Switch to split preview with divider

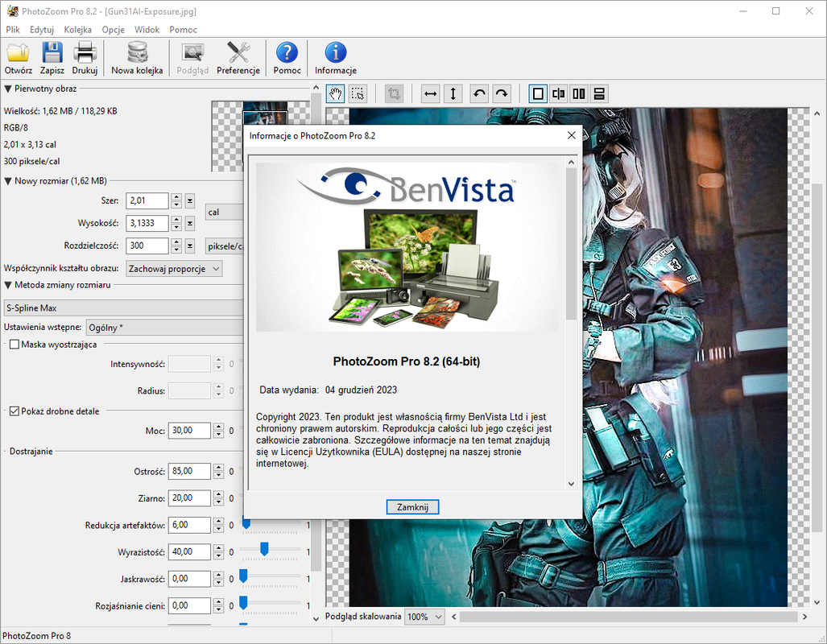(558, 94)
